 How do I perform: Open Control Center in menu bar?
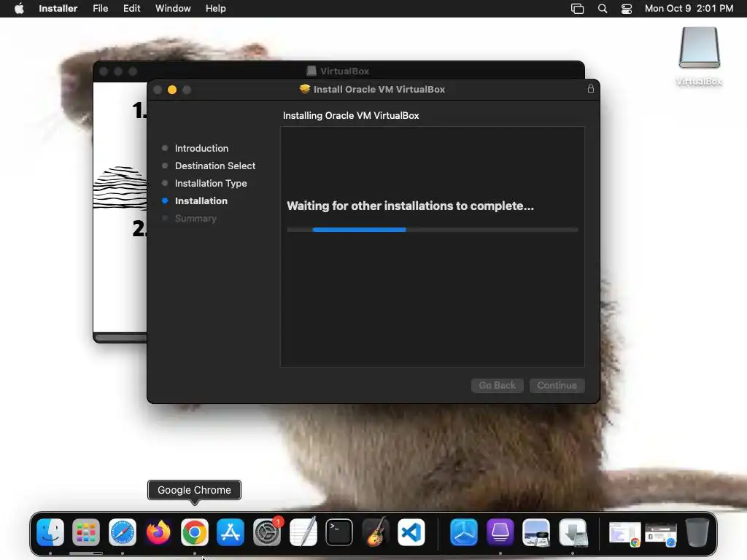pos(627,9)
